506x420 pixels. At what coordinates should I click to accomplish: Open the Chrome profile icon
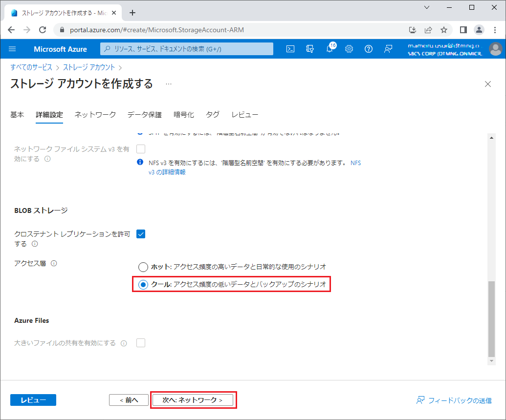click(x=479, y=30)
